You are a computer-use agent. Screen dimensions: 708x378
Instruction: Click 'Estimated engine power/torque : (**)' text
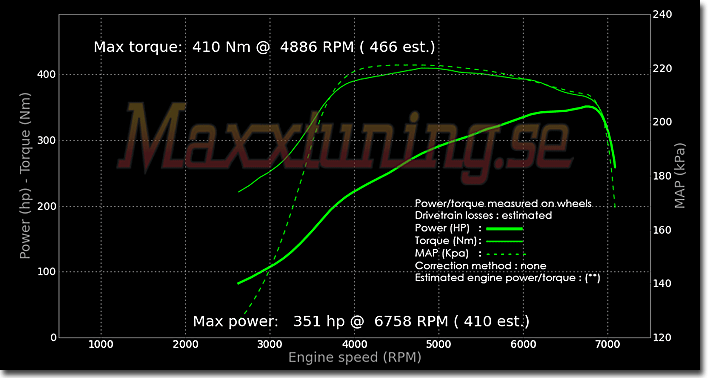tap(508, 278)
